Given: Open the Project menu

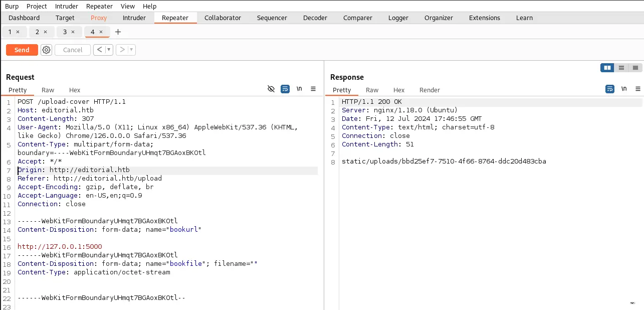Looking at the screenshot, I should [x=37, y=6].
